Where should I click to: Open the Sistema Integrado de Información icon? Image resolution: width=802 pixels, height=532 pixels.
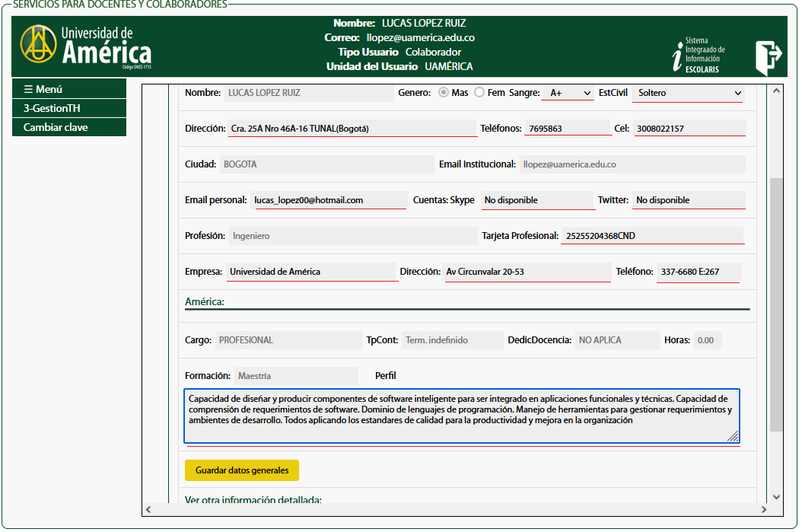pyautogui.click(x=699, y=54)
